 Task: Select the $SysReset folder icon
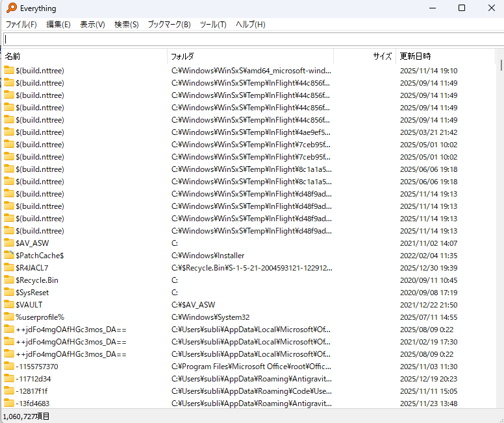click(x=9, y=292)
